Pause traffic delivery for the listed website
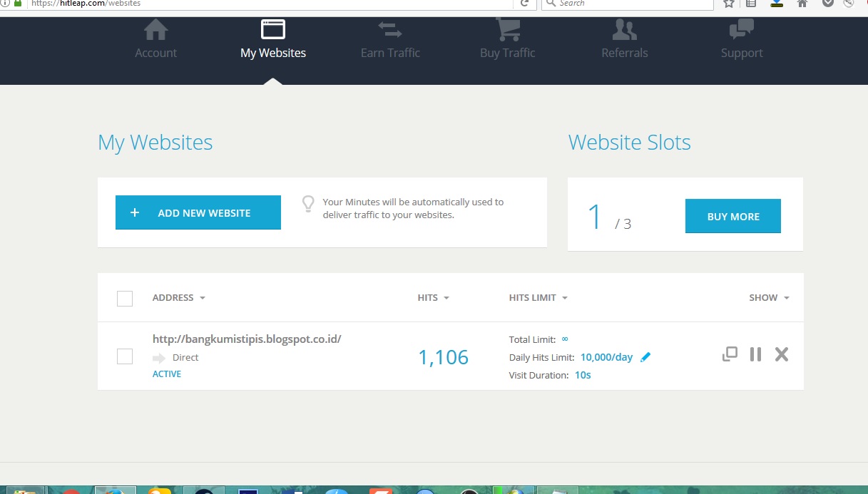 click(x=755, y=354)
